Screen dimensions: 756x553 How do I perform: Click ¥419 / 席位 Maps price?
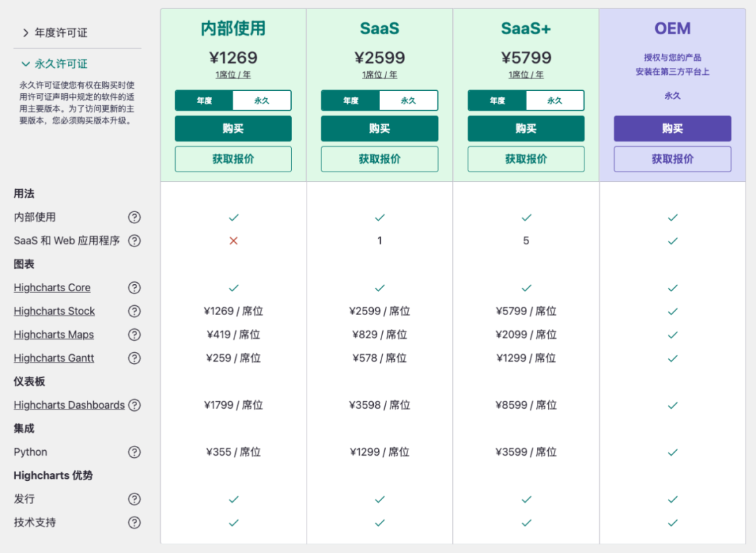(233, 335)
